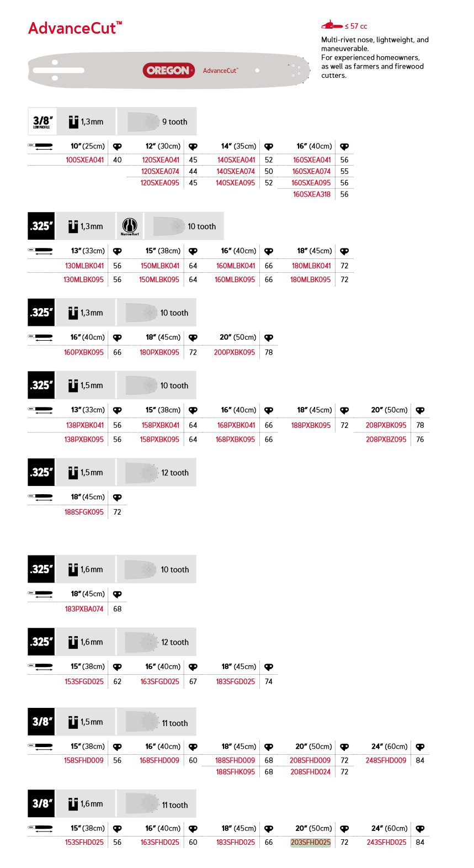Click the 9 tooth nose sprocket image
The width and height of the screenshot is (474, 868).
143,121
